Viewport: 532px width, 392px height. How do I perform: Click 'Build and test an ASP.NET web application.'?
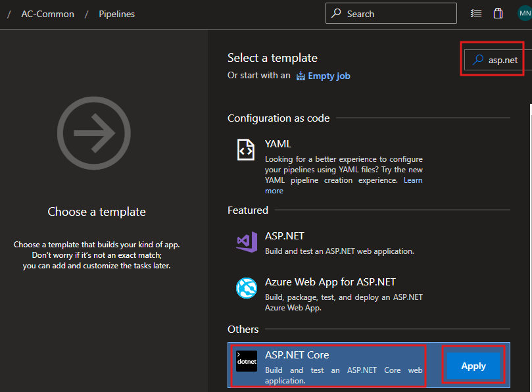click(339, 251)
